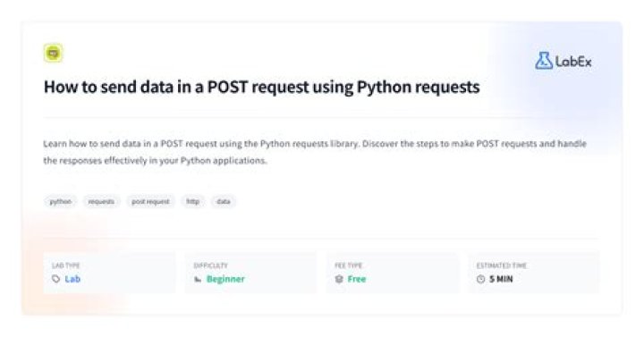Click the ESTIMATED TIME label
This screenshot has height=337, width=644.
[502, 265]
